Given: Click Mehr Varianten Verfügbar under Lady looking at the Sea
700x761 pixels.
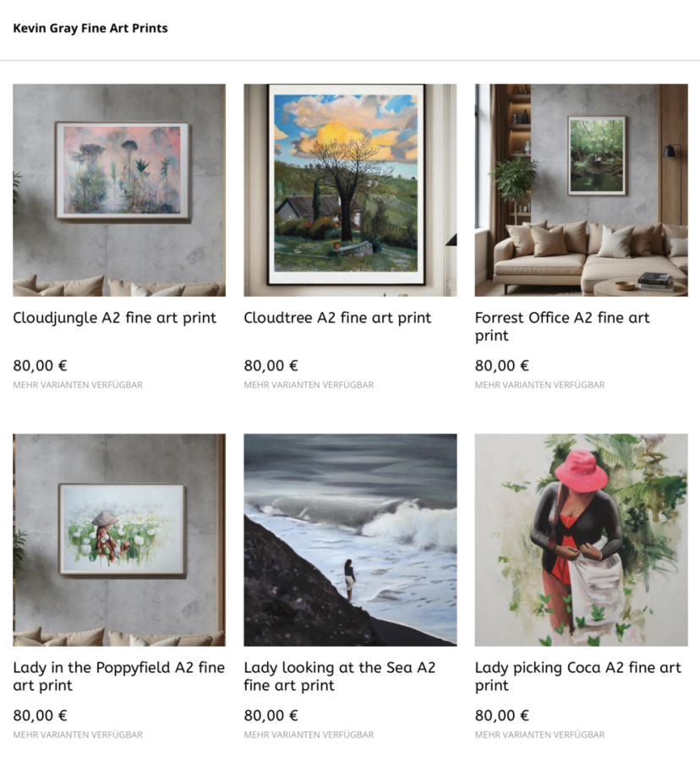Looking at the screenshot, I should pos(309,735).
